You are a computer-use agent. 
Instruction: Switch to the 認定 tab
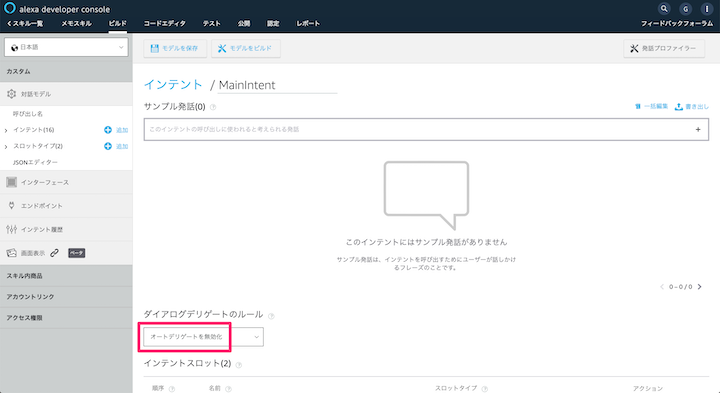273,23
